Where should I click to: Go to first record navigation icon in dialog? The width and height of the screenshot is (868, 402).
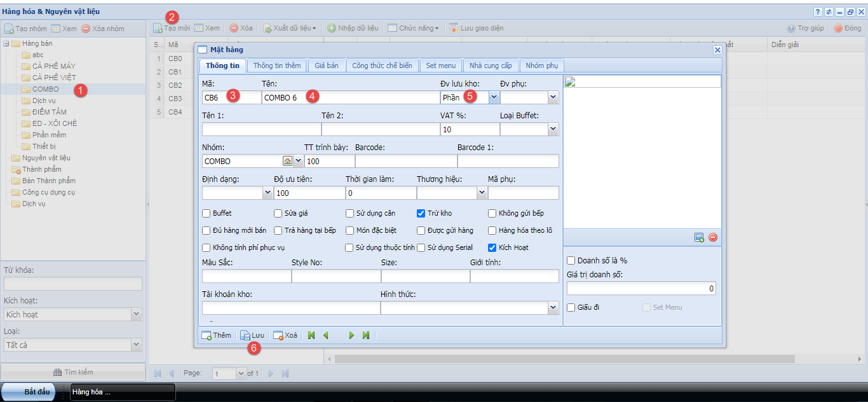click(x=311, y=335)
